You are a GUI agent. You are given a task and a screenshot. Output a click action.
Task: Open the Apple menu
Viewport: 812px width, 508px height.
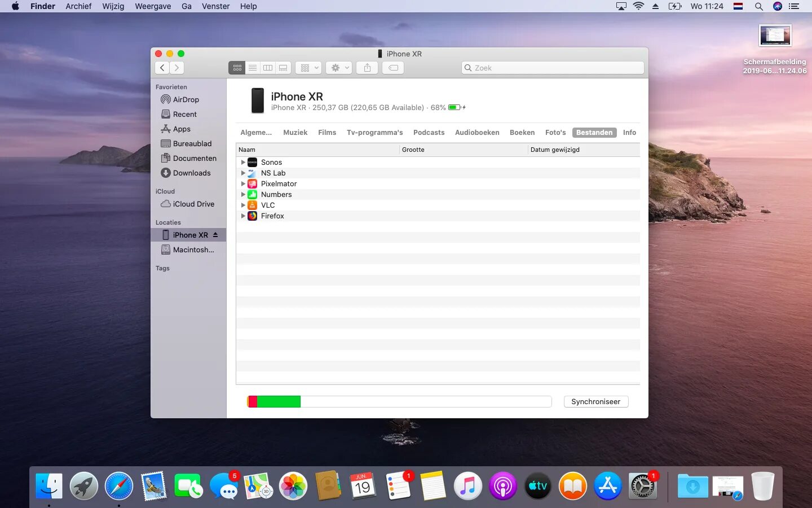15,6
